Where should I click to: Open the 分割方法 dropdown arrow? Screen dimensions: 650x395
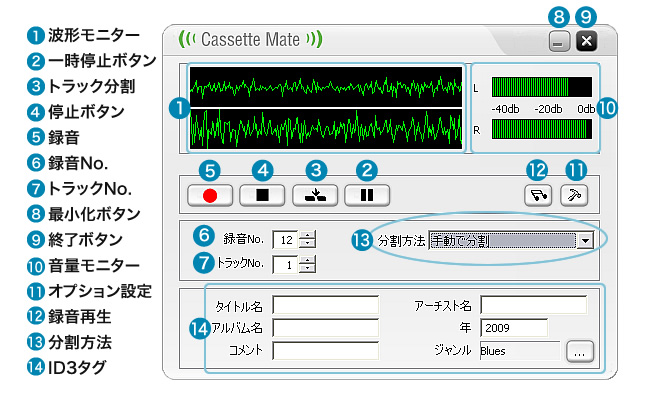pos(585,240)
